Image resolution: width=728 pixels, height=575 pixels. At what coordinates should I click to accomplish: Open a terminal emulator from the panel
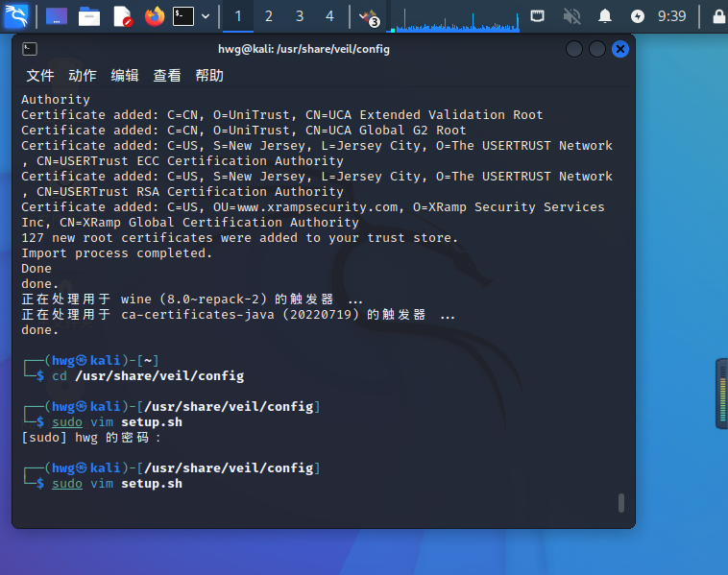(183, 16)
